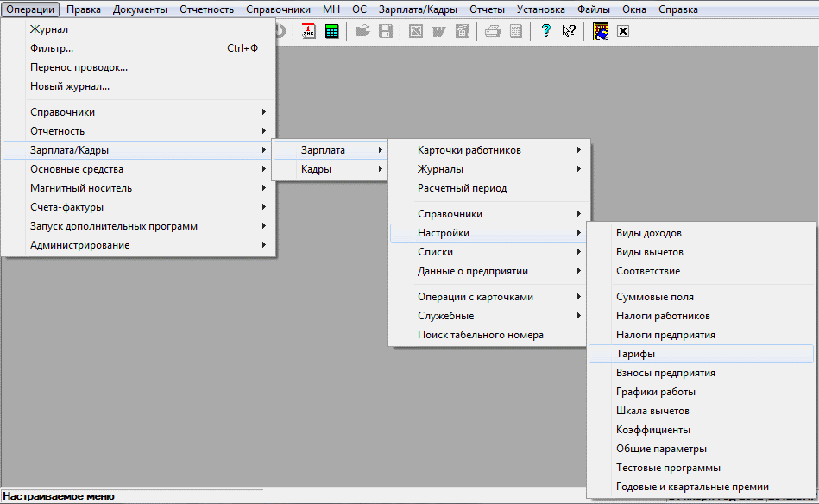Expand Основные средства submenu
Screen dimensions: 819x504
138,169
